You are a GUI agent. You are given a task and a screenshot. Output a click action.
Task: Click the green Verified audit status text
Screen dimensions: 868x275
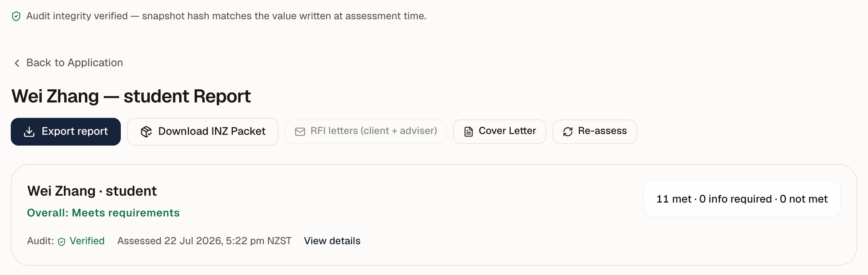coord(87,241)
